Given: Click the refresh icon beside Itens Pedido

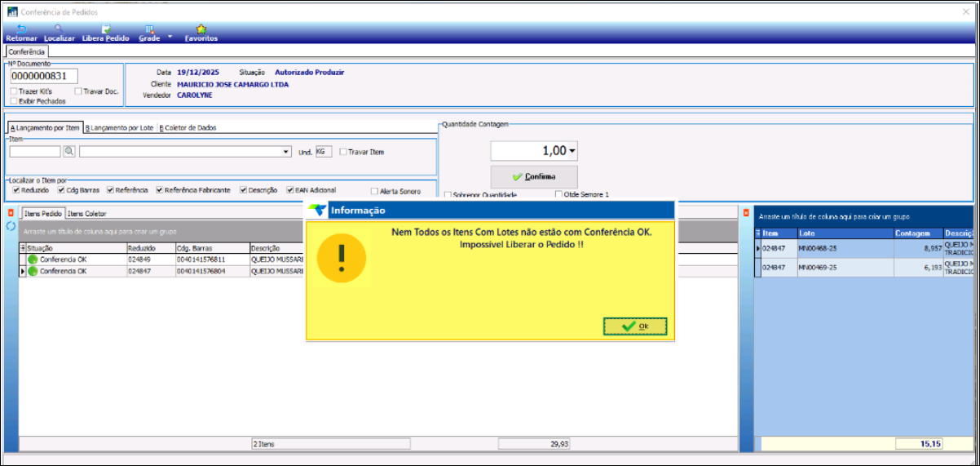Looking at the screenshot, I should (11, 226).
